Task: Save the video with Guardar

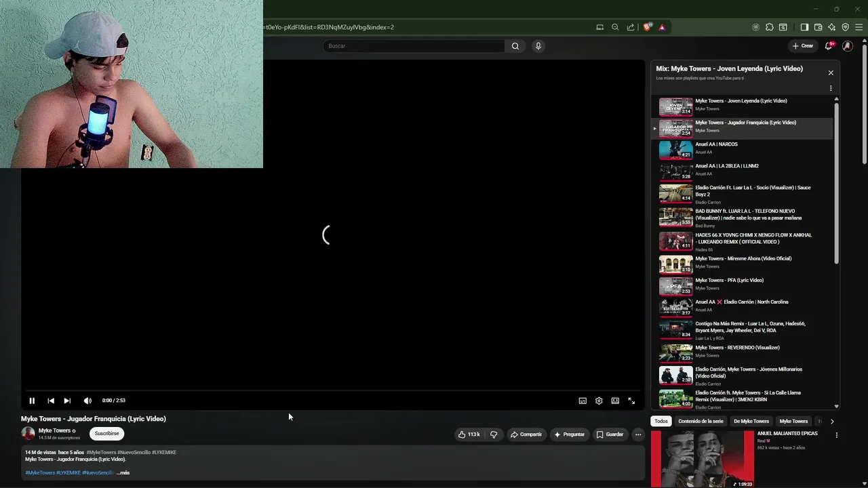Action: point(610,434)
